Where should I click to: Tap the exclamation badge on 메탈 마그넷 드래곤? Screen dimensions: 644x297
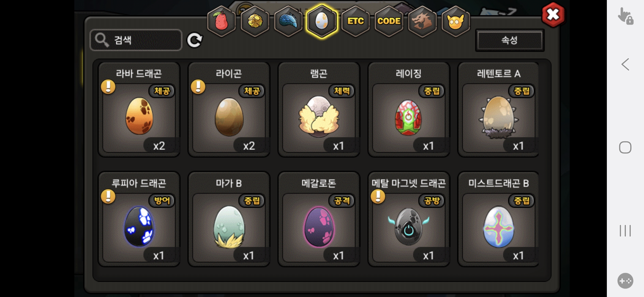tap(378, 197)
